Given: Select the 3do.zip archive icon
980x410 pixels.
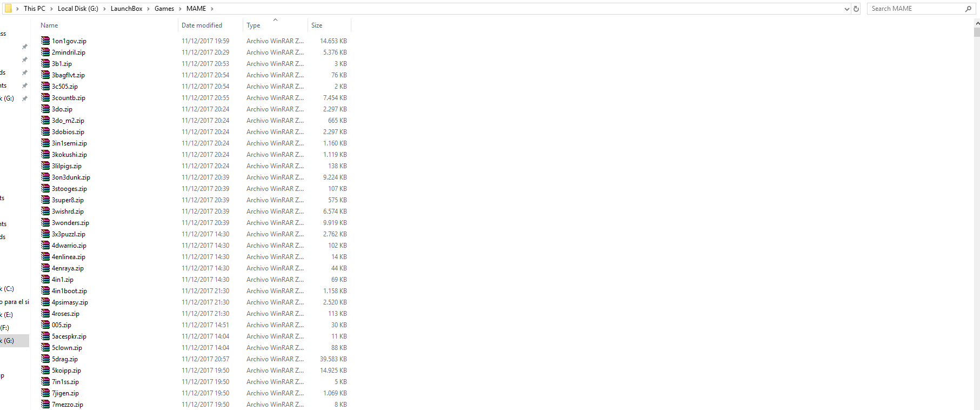Looking at the screenshot, I should pos(45,109).
